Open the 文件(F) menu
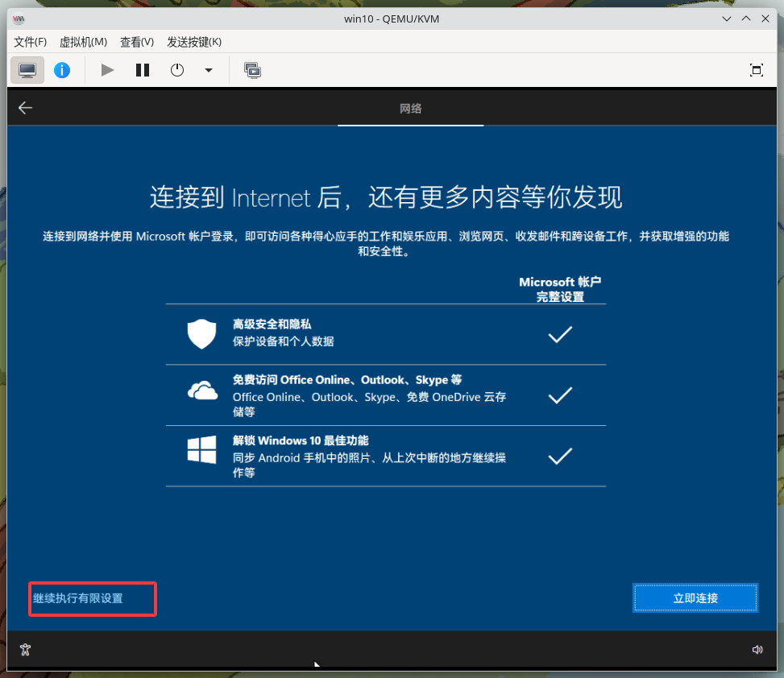 30,42
